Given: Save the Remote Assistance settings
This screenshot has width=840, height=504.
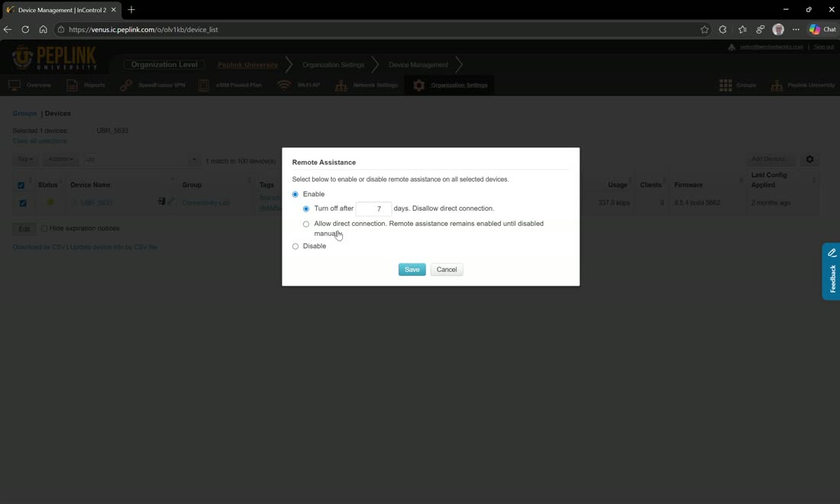Looking at the screenshot, I should pos(412,270).
